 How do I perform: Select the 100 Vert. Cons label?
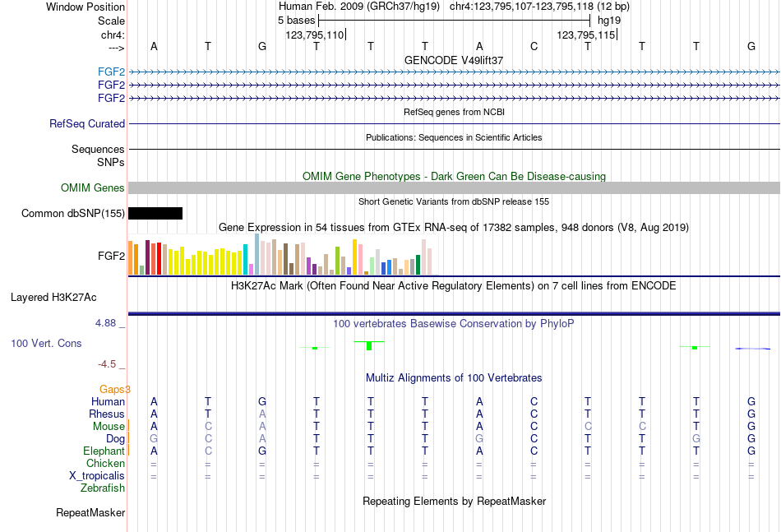[46, 343]
